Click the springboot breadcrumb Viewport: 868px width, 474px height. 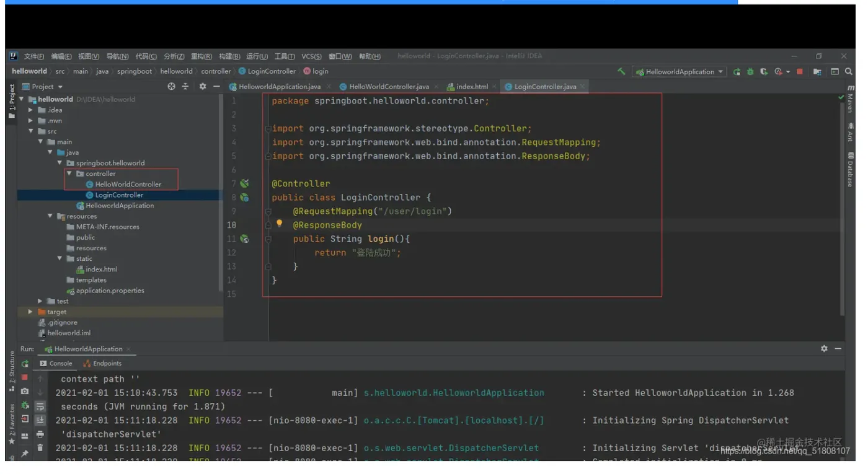click(x=135, y=71)
